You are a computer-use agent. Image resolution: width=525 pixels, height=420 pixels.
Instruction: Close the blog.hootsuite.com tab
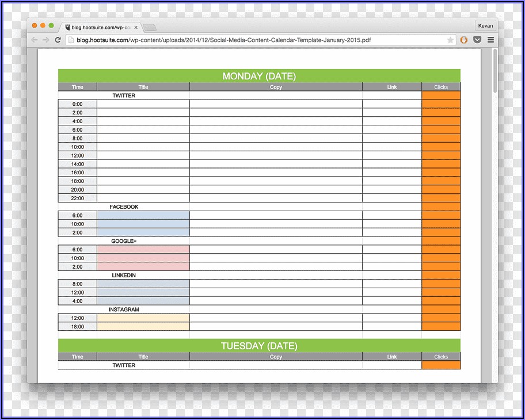point(136,27)
